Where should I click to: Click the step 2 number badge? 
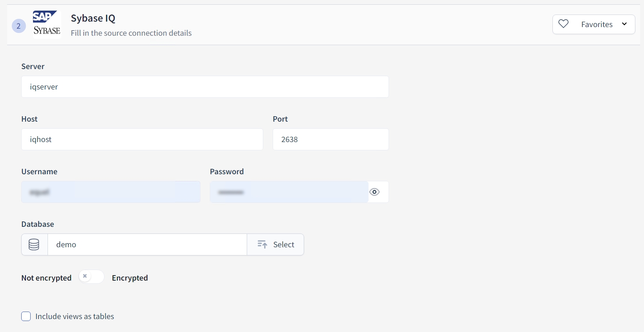(x=18, y=26)
